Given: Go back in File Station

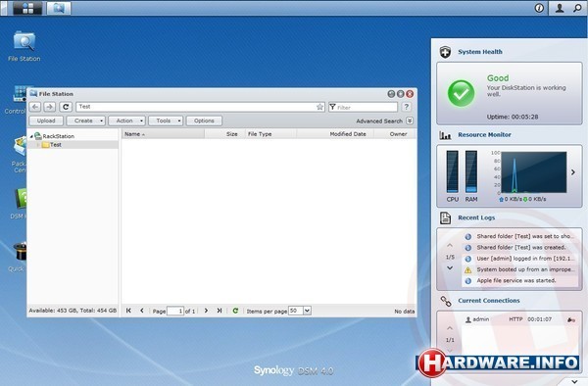Looking at the screenshot, I should click(x=35, y=107).
